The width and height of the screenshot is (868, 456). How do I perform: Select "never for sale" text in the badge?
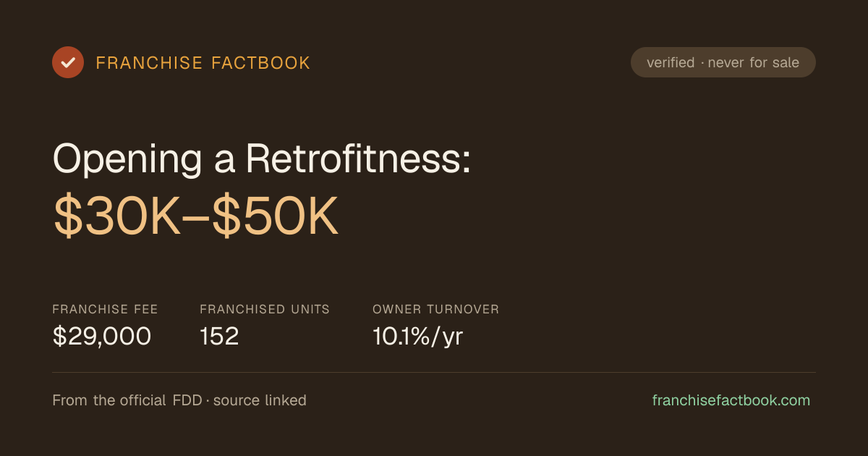point(754,62)
